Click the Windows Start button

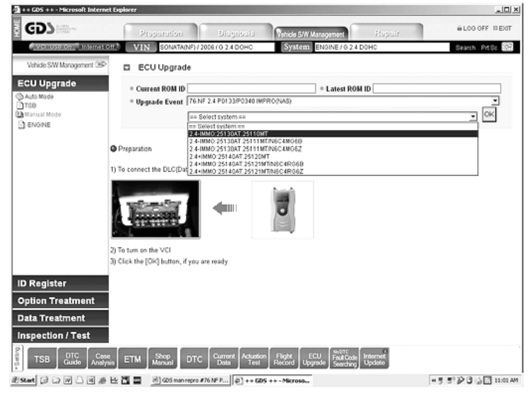pyautogui.click(x=24, y=380)
